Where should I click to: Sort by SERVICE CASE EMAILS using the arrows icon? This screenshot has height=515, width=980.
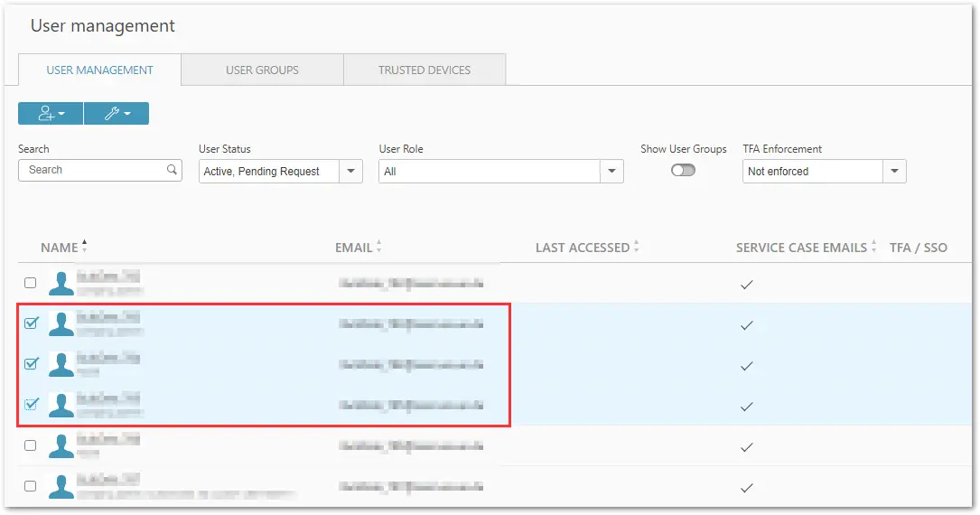click(873, 248)
